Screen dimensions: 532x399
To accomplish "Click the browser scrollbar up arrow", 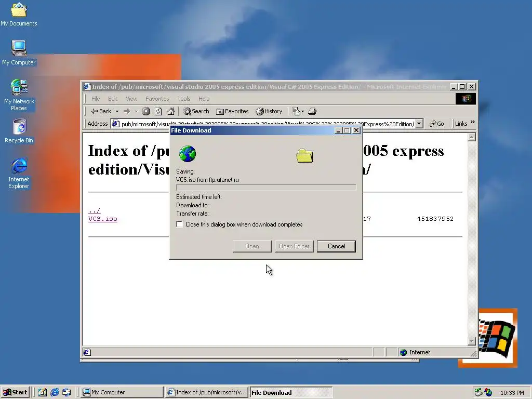I will (472, 137).
